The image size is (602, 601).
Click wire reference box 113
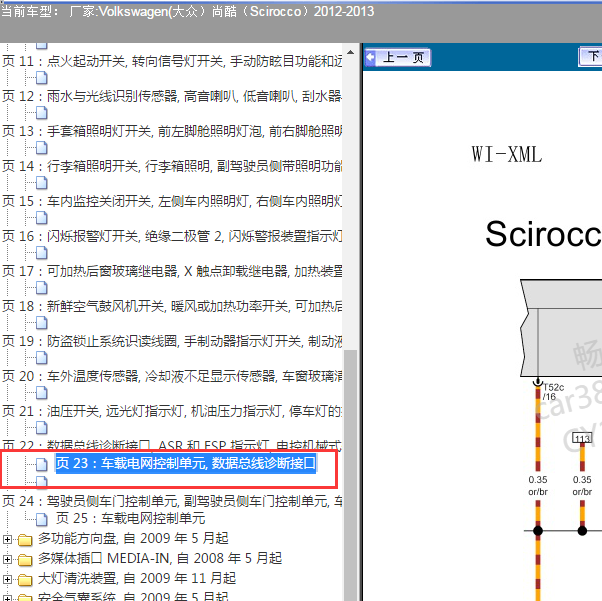[582, 438]
